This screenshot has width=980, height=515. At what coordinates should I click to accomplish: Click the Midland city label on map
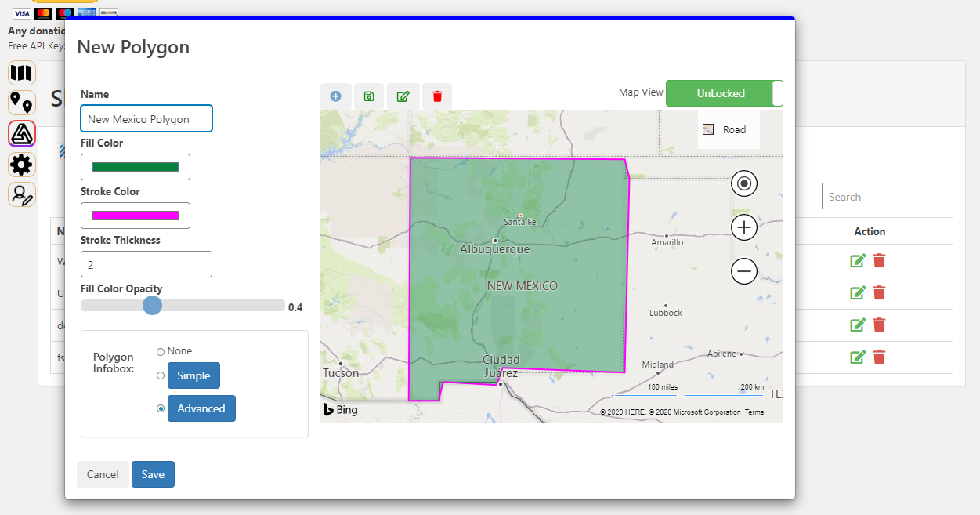coord(658,364)
